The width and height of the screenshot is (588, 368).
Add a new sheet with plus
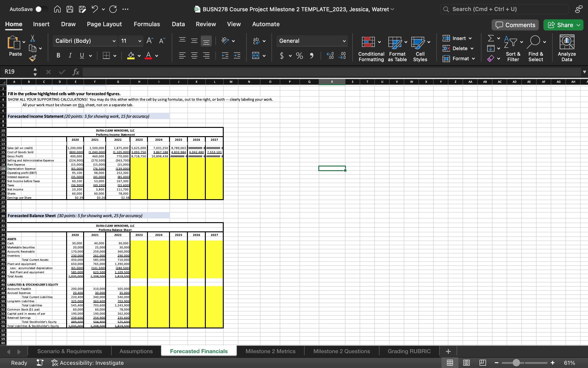448,351
